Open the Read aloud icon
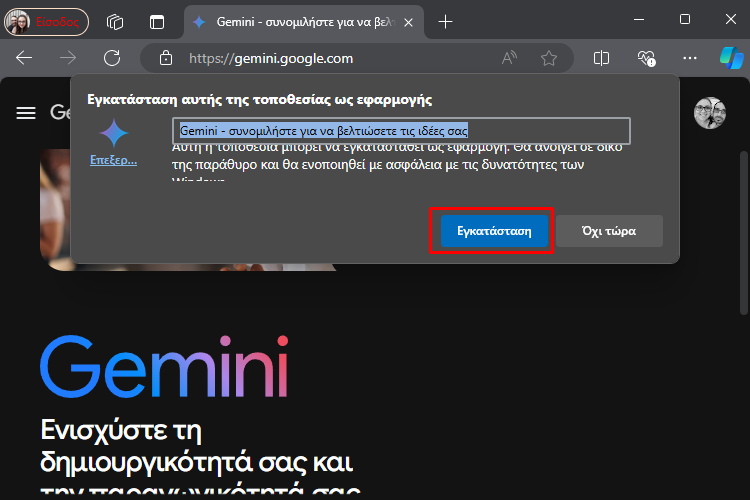 click(509, 58)
